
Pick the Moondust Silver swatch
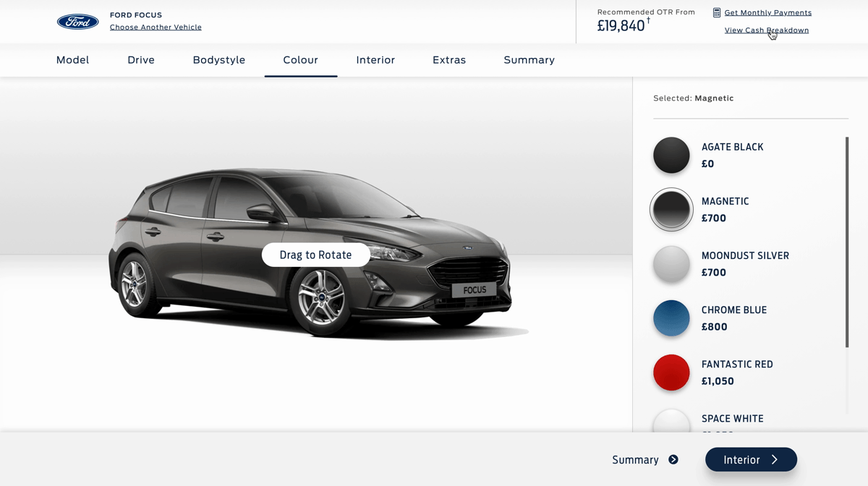pos(671,264)
